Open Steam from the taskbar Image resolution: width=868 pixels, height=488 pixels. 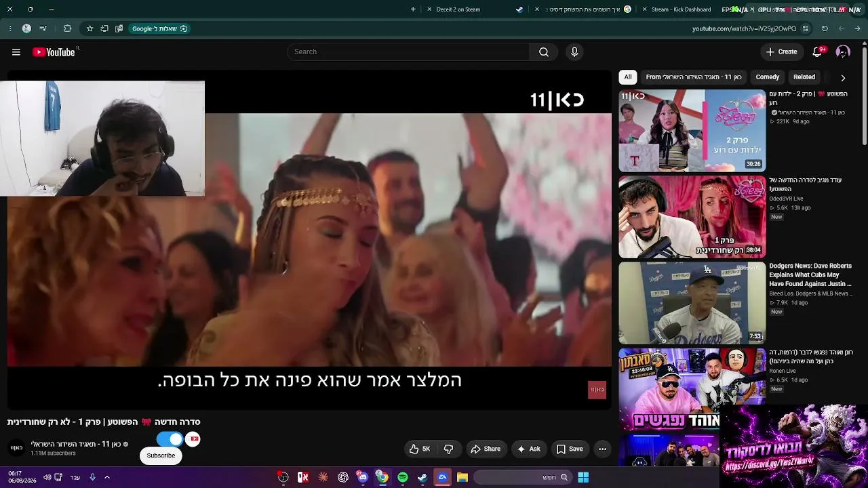[422, 477]
